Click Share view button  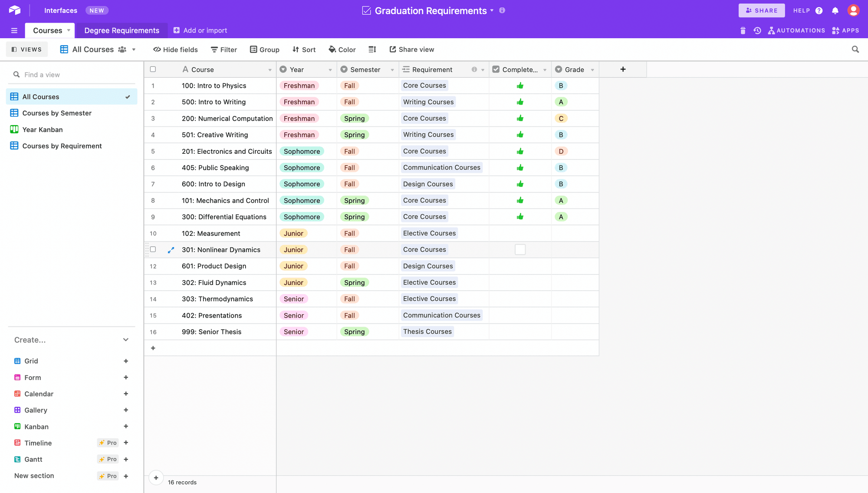[x=411, y=50]
